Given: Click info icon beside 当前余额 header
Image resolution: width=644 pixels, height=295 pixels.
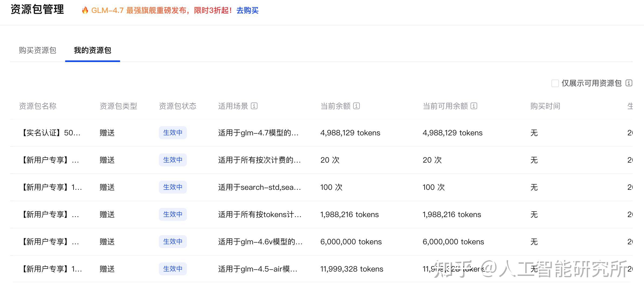Looking at the screenshot, I should [x=356, y=106].
